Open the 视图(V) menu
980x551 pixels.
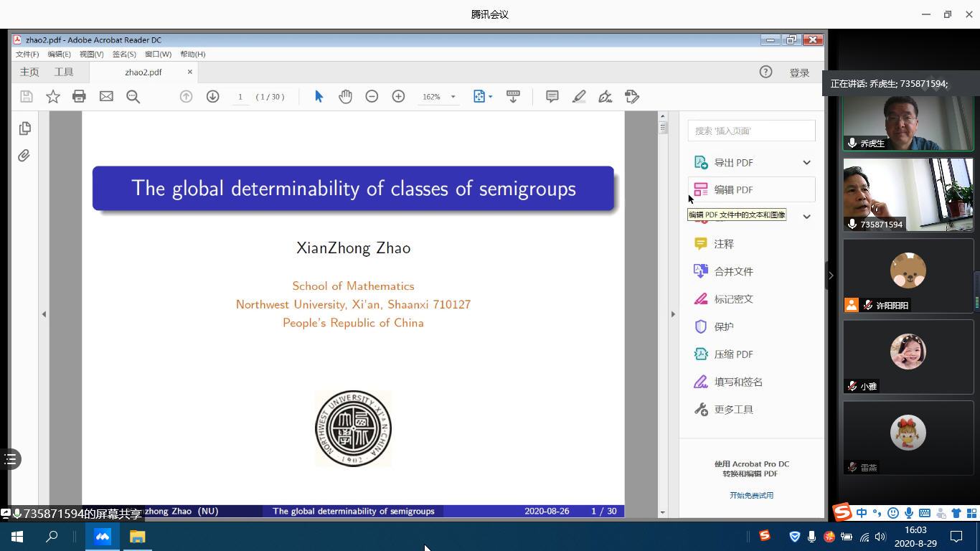91,55
